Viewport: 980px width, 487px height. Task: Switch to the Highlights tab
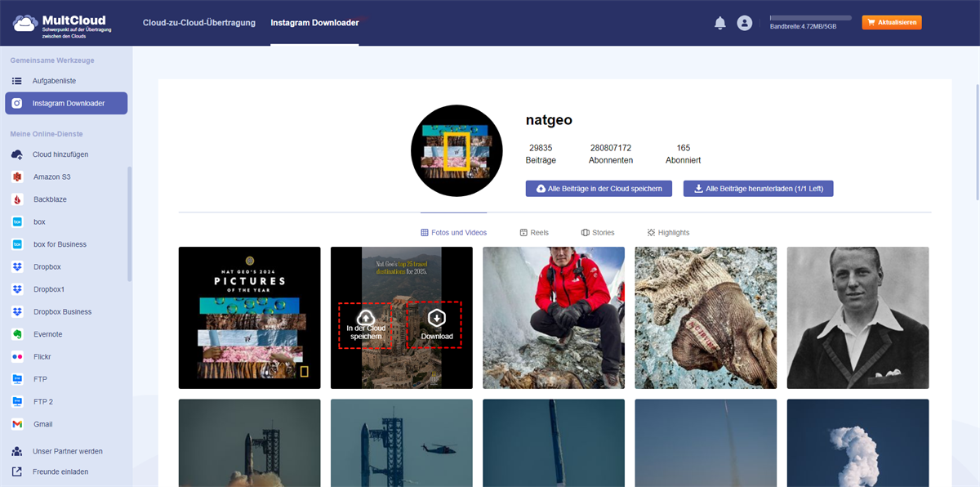click(668, 233)
